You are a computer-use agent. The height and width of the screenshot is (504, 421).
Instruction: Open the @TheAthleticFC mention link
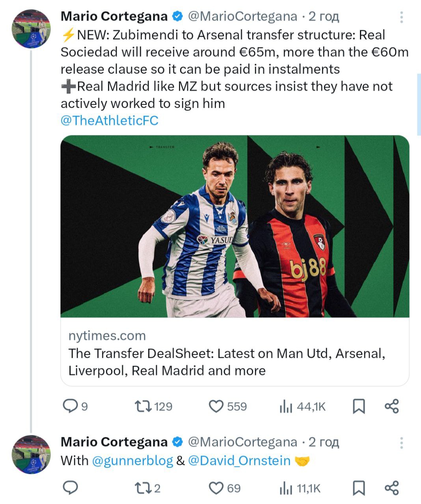pos(109,120)
